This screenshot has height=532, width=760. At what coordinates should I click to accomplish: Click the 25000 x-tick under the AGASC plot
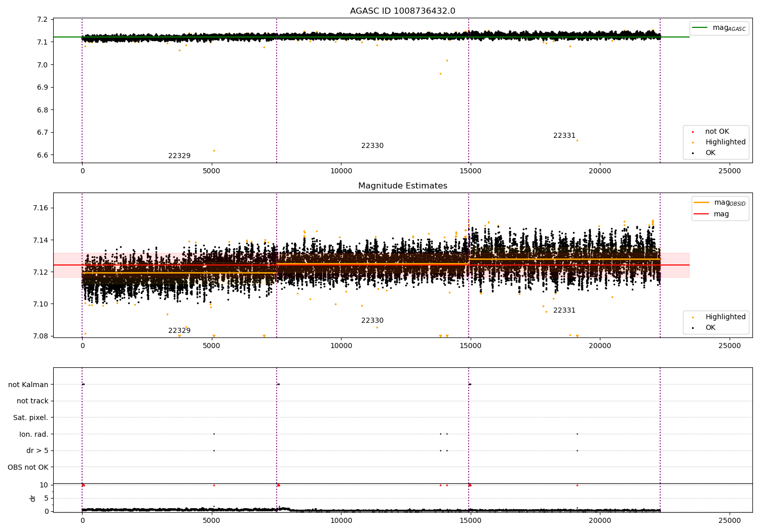[730, 171]
